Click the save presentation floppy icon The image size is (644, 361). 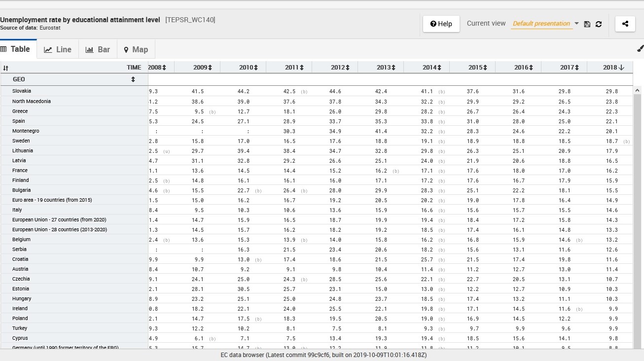587,24
